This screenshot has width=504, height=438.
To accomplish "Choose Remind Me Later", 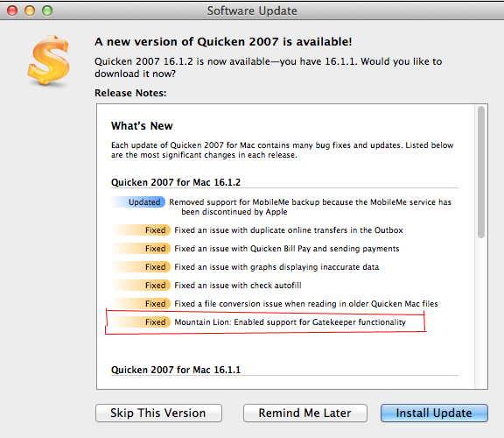I will pos(305,413).
